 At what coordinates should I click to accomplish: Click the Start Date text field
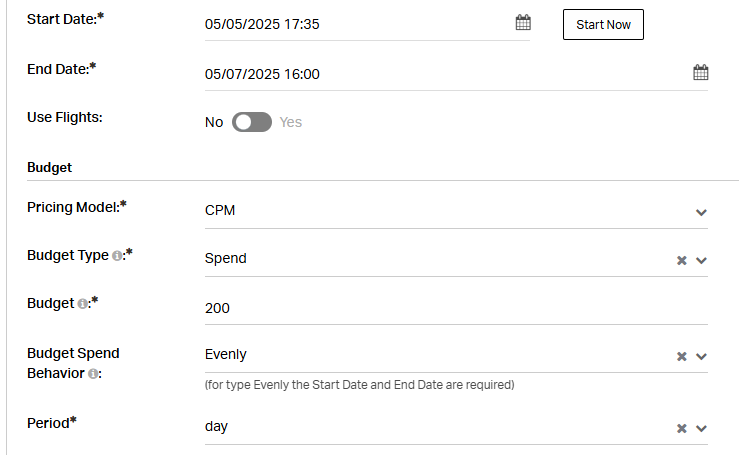tap(358, 24)
